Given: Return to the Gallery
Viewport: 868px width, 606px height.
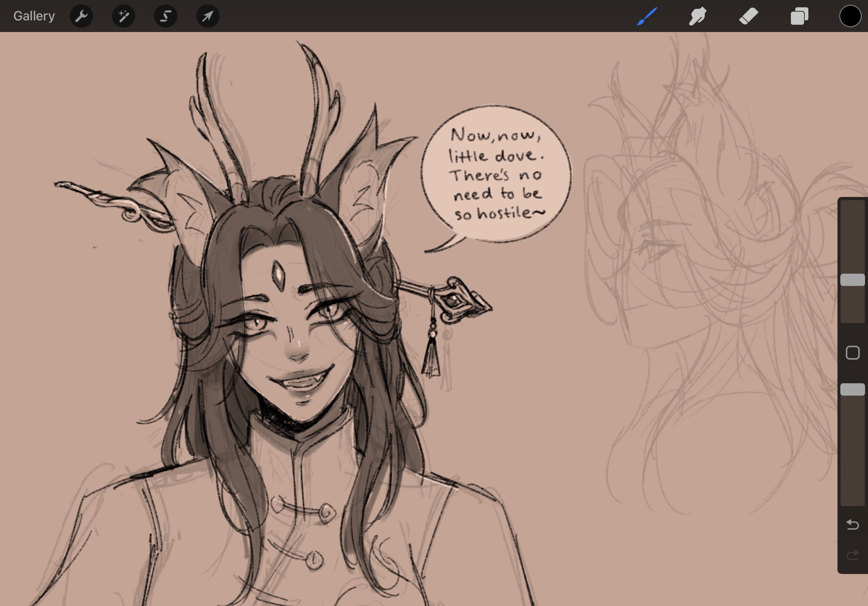Looking at the screenshot, I should click(x=34, y=16).
